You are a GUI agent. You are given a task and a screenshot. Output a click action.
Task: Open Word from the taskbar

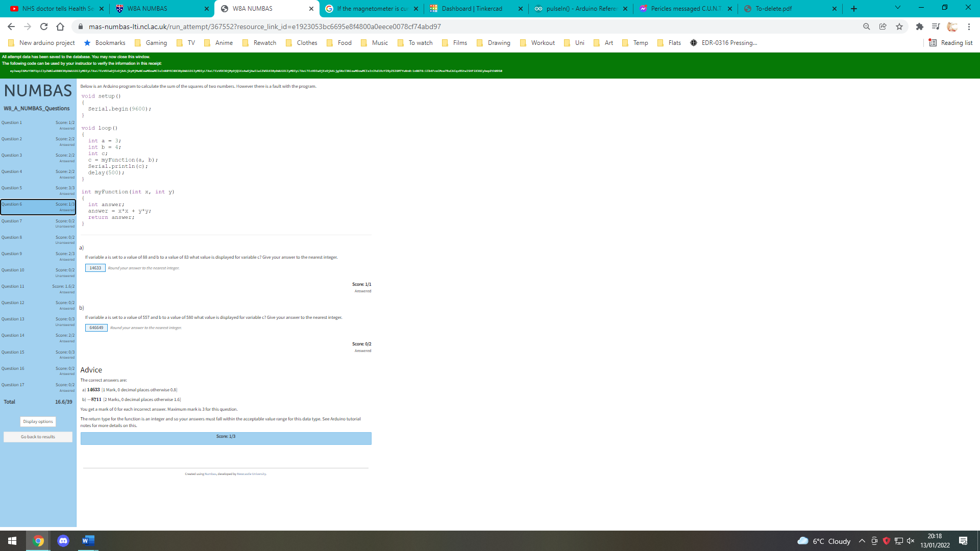click(88, 541)
